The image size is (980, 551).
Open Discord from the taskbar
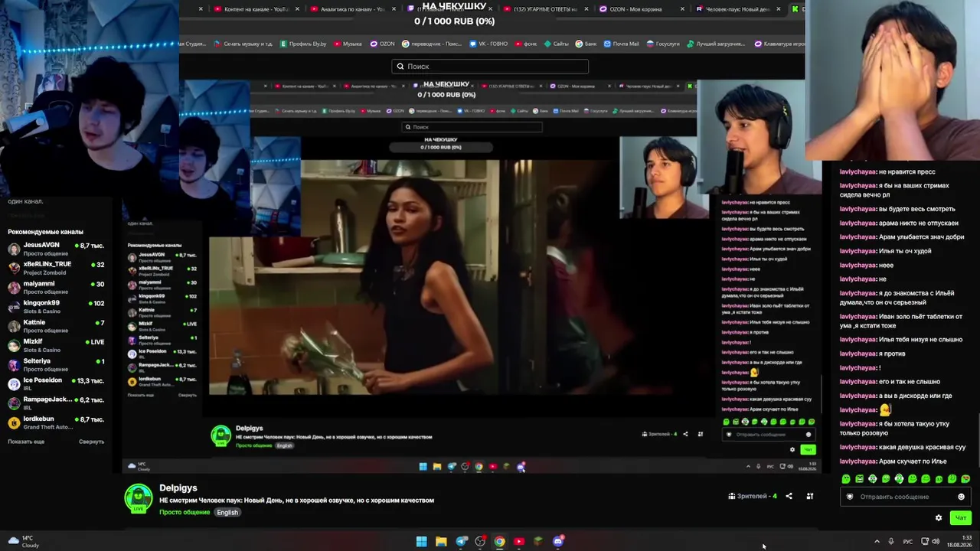tap(558, 542)
